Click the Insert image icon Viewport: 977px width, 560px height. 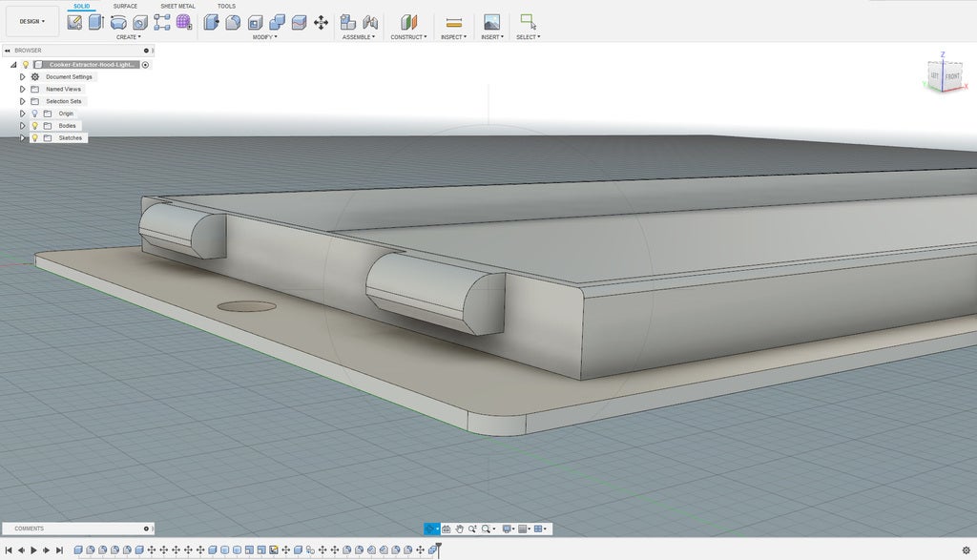(491, 22)
